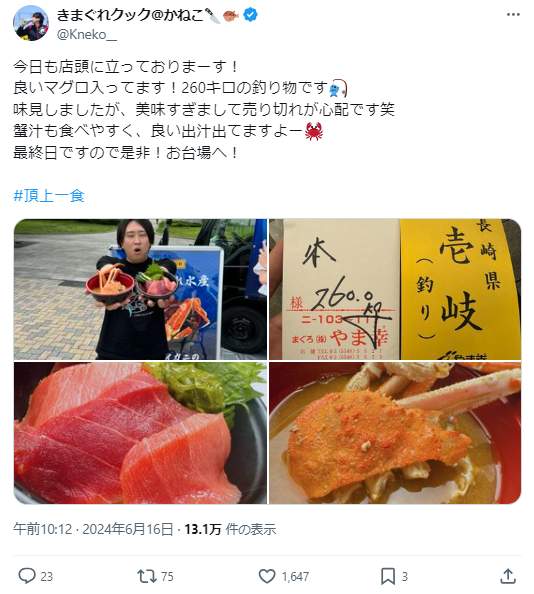The width and height of the screenshot is (534, 594).
Task: Click the 23 replies count
Action: tap(47, 577)
